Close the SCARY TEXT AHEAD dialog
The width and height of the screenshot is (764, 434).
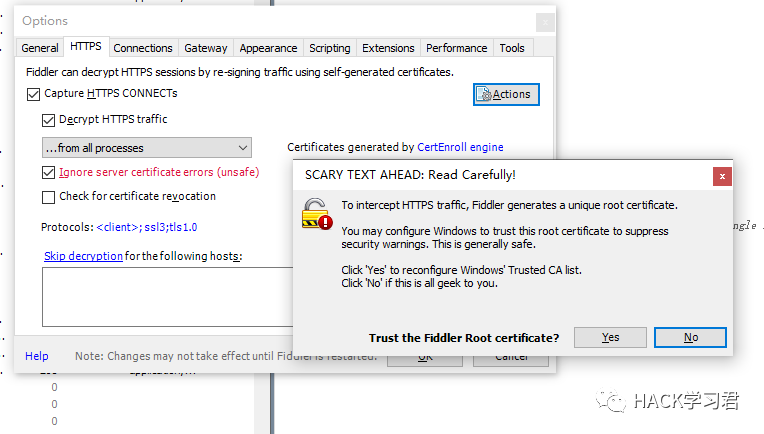[x=722, y=176]
